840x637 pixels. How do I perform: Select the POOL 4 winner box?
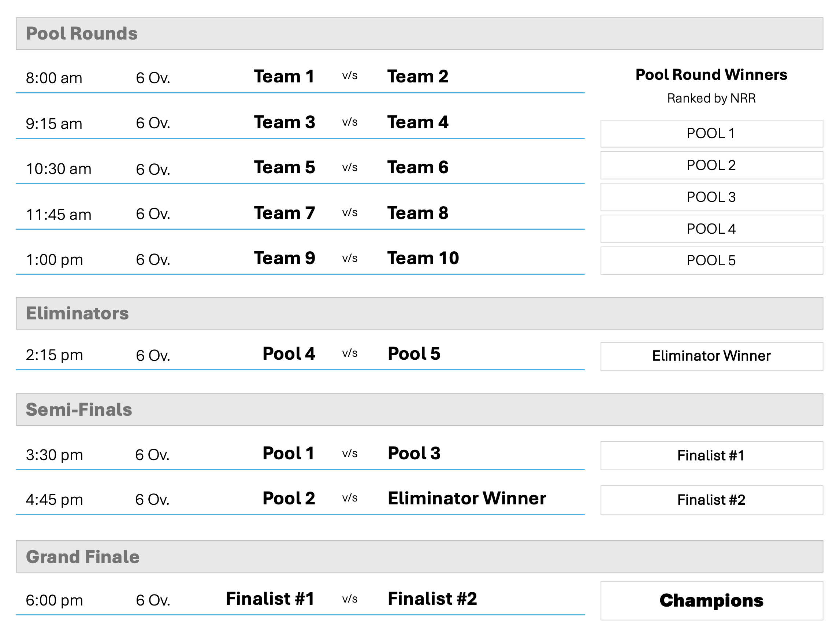[x=711, y=229]
